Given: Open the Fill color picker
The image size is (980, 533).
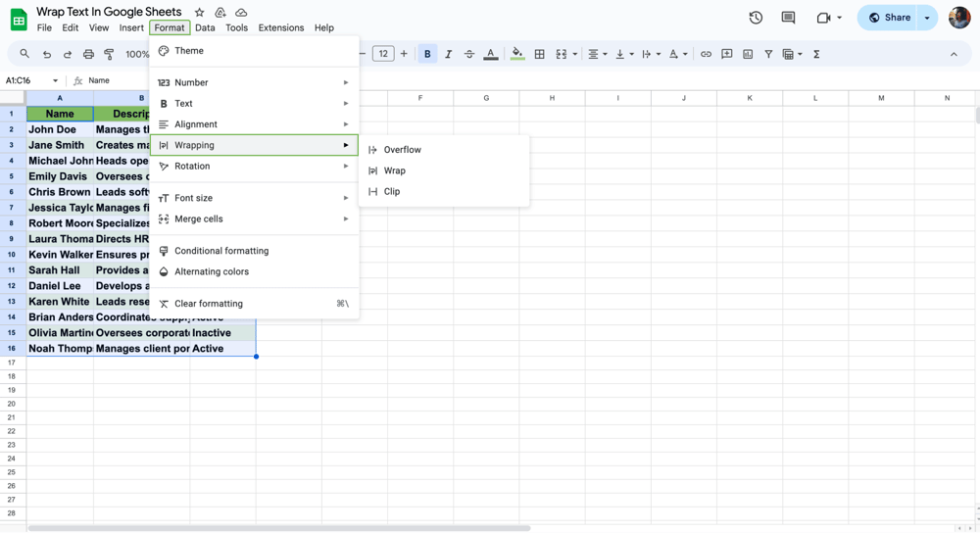Looking at the screenshot, I should pos(517,54).
